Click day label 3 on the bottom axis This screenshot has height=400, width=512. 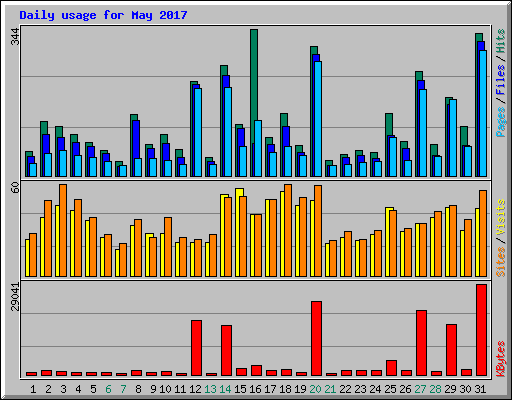[x=63, y=389]
